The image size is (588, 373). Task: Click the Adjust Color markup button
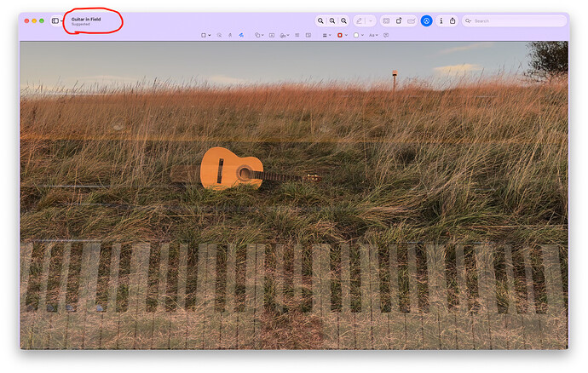[x=297, y=35]
